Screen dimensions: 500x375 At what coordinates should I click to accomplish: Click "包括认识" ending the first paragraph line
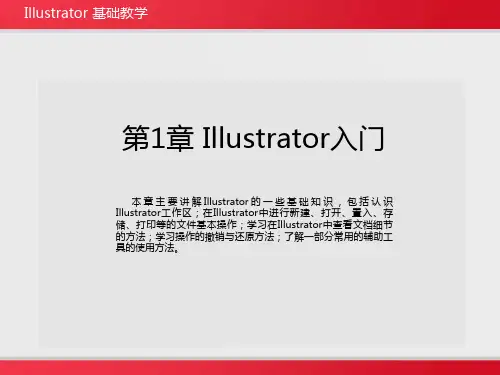click(370, 201)
